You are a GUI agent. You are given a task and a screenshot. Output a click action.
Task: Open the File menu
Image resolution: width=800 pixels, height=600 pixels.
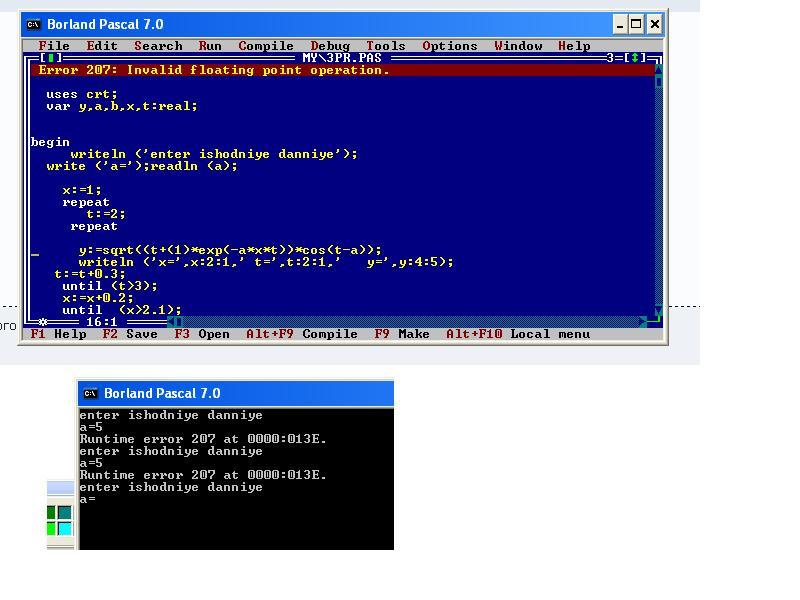(x=54, y=46)
